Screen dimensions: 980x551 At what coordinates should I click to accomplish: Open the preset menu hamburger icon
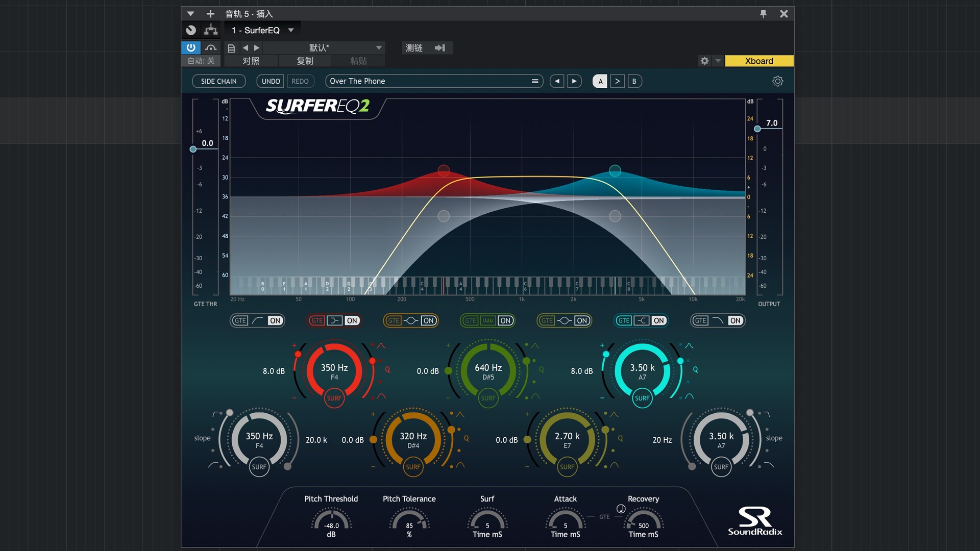pyautogui.click(x=535, y=81)
